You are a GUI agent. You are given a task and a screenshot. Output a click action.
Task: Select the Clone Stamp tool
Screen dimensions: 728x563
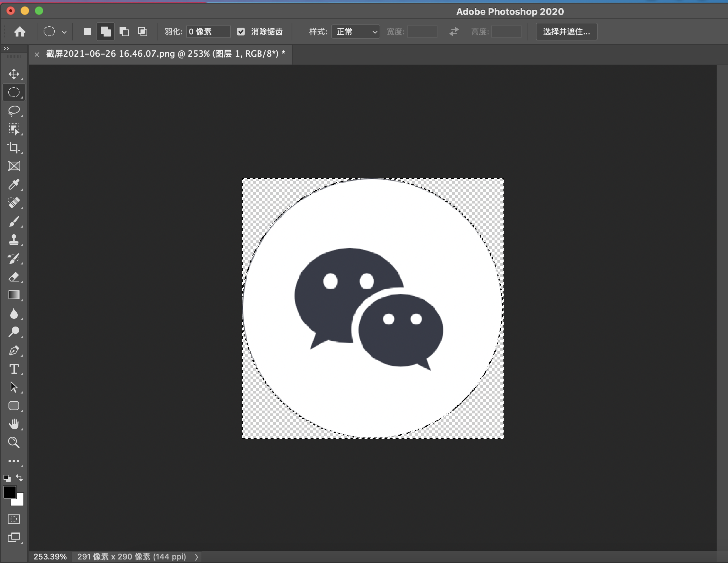[x=14, y=240]
